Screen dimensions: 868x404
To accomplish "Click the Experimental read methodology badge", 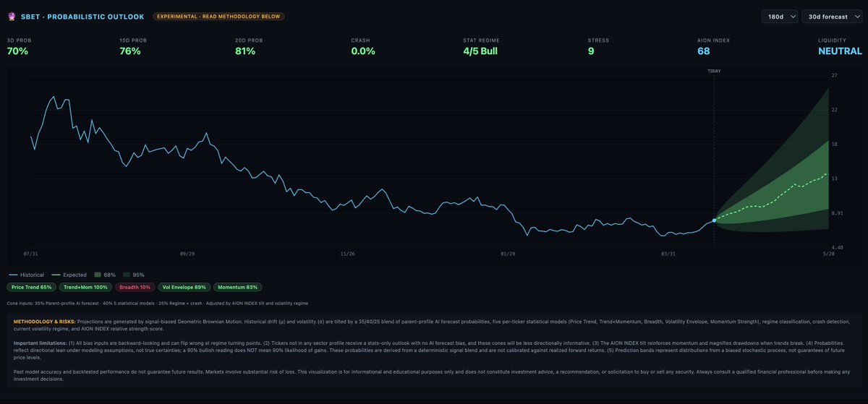I will click(x=219, y=16).
